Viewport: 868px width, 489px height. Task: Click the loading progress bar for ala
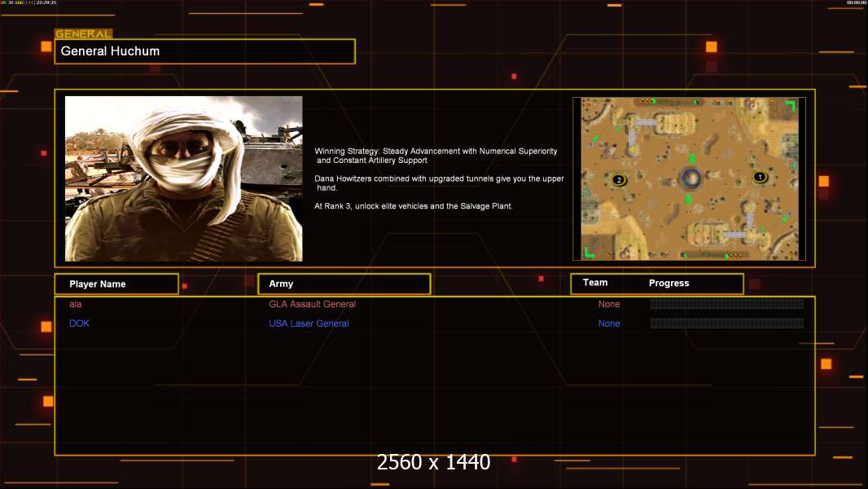727,303
